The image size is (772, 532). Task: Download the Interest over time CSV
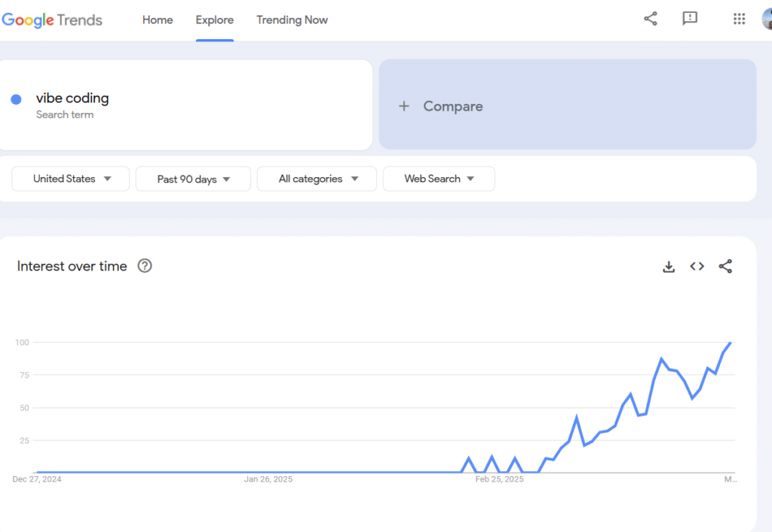pyautogui.click(x=669, y=267)
